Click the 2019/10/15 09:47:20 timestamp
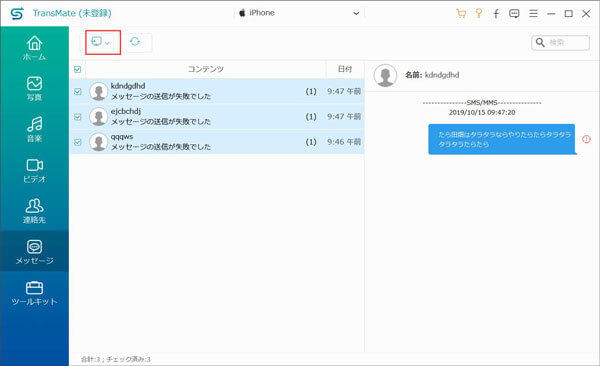The image size is (600, 366). 482,113
